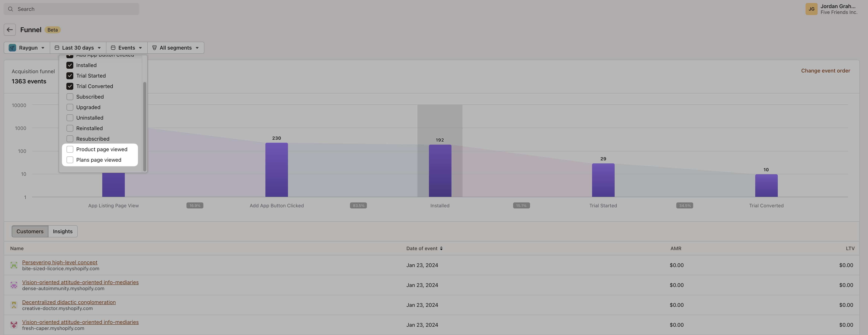Open the All segments dropdown

click(176, 48)
